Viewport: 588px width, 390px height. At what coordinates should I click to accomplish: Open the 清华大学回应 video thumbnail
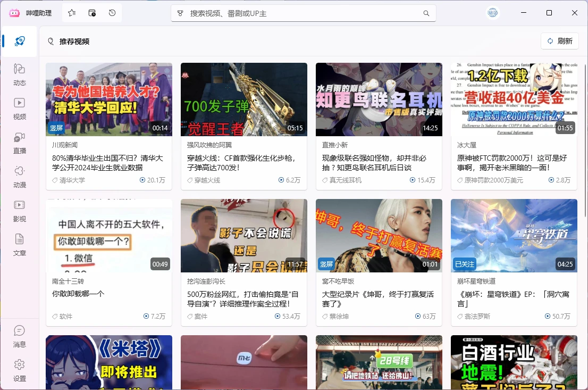pos(109,99)
